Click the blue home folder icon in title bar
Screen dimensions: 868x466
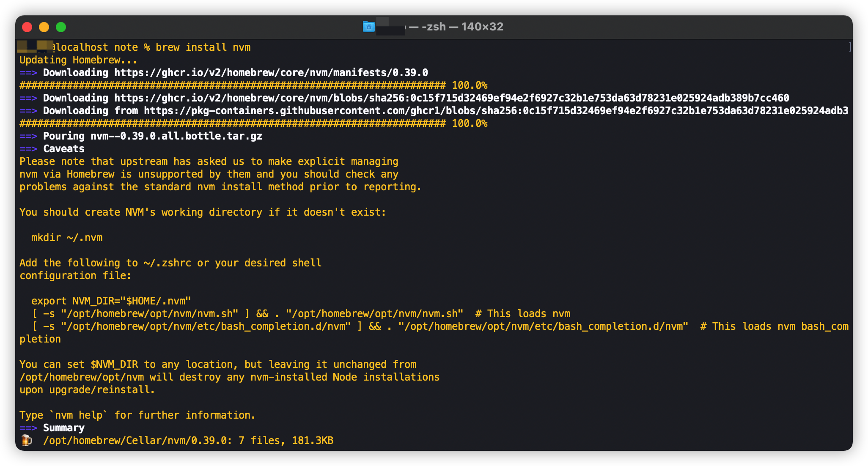pos(369,27)
